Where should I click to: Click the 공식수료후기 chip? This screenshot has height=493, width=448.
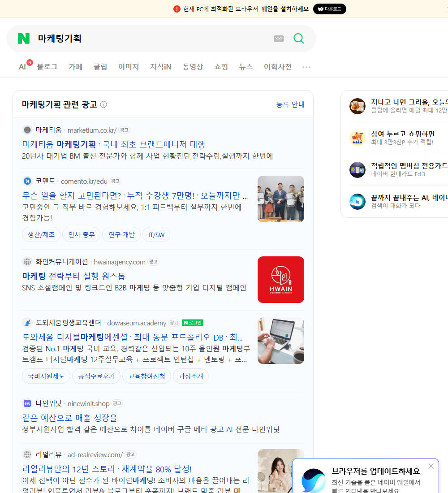pos(96,376)
